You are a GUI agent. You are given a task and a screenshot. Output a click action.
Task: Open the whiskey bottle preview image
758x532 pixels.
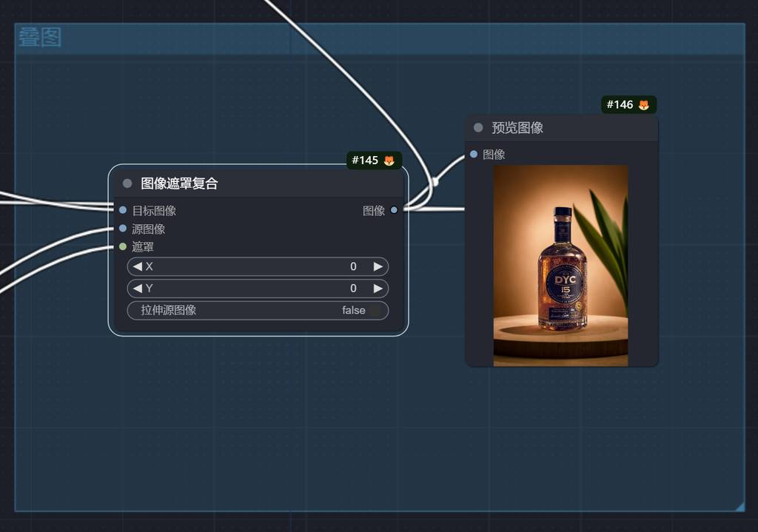pos(560,265)
